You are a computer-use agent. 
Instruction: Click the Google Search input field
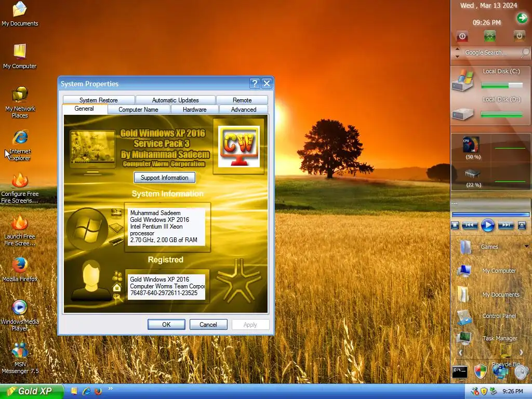(490, 52)
